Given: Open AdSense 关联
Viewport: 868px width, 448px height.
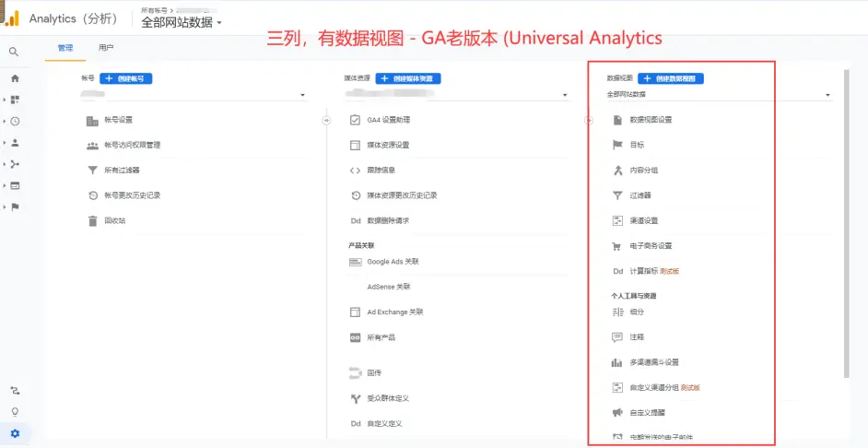Looking at the screenshot, I should 389,287.
